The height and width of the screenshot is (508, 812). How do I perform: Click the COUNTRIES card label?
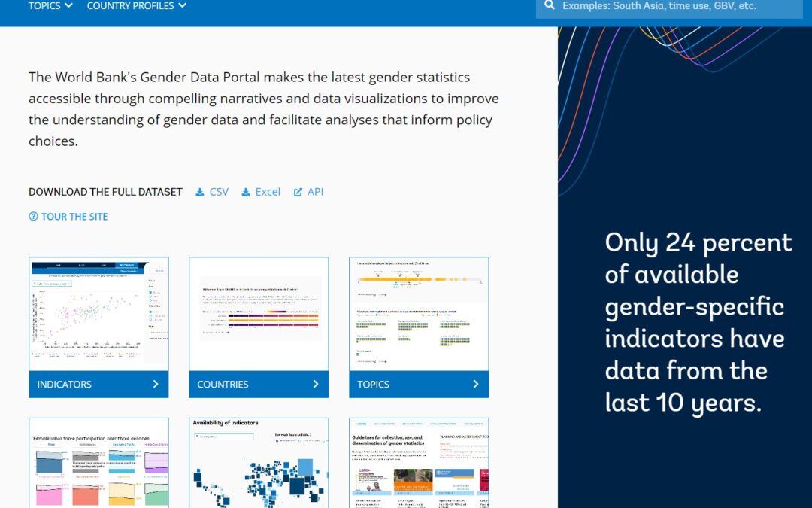[223, 384]
